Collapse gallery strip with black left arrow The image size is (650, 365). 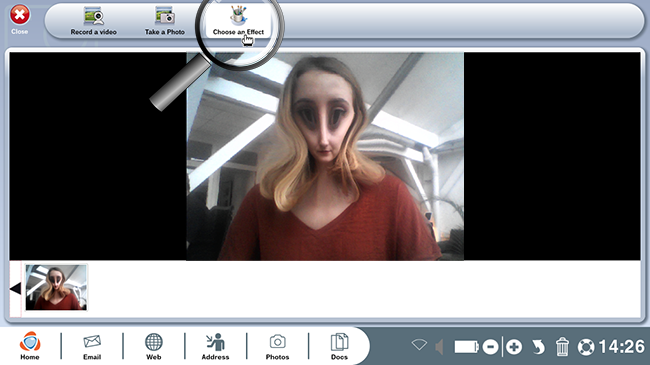(x=15, y=288)
